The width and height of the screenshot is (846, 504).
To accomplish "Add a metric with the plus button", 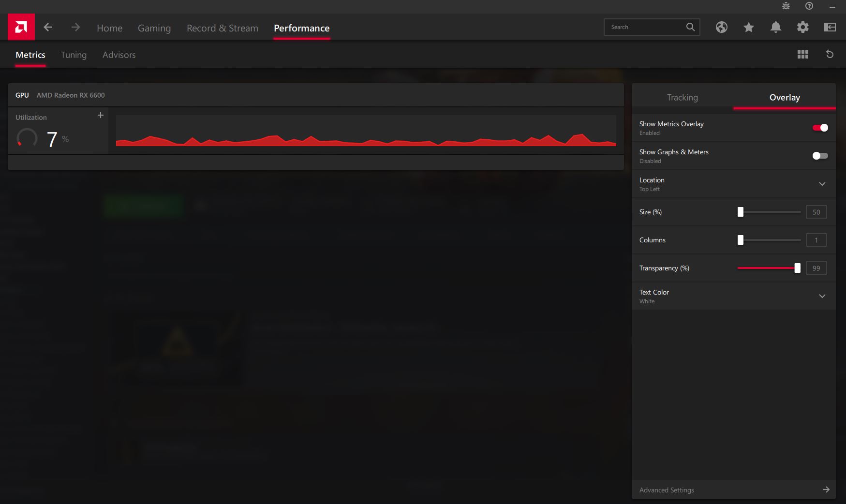I will pos(100,115).
